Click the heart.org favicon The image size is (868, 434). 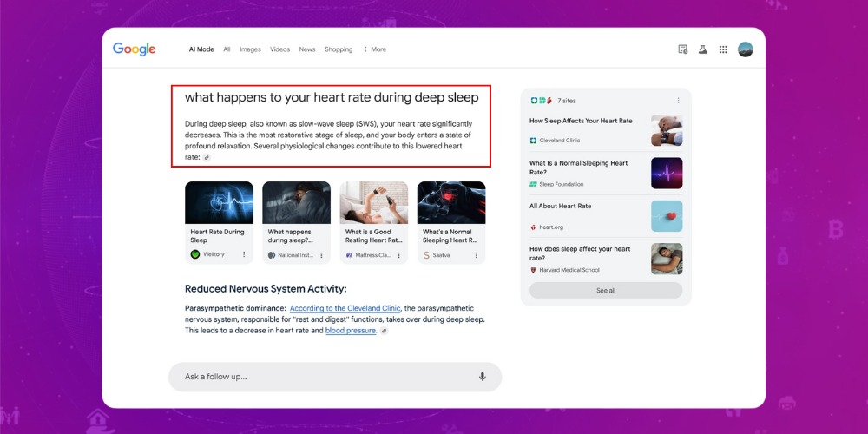click(533, 227)
